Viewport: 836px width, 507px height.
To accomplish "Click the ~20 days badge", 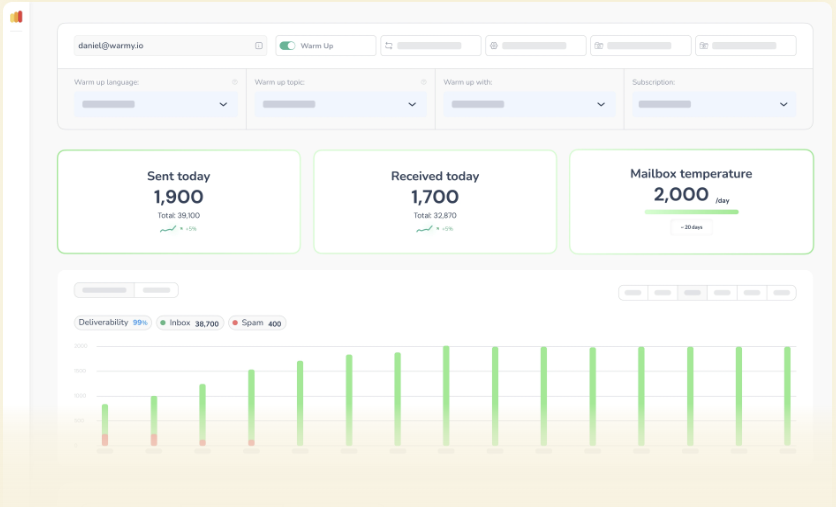I will 692,227.
